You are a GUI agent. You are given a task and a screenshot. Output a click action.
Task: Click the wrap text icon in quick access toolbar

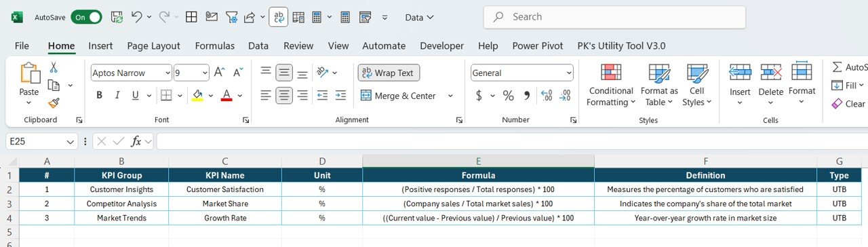pyautogui.click(x=279, y=17)
